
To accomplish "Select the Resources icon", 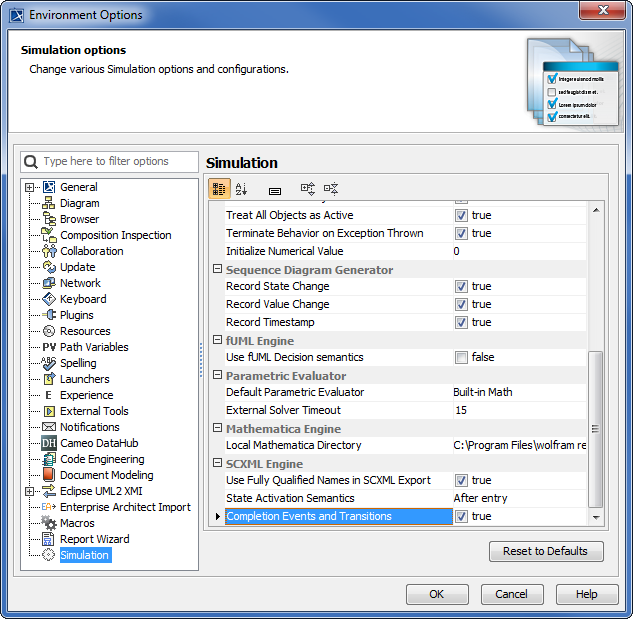I will pos(49,331).
